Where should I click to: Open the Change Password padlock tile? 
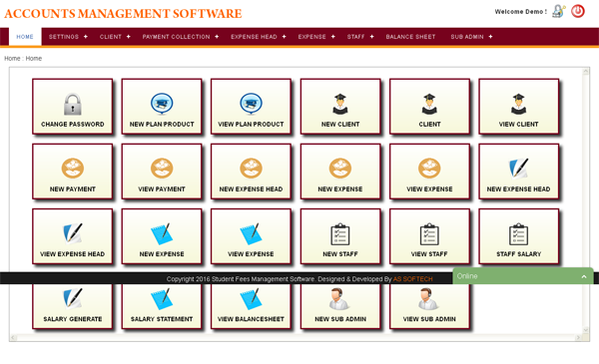(73, 107)
